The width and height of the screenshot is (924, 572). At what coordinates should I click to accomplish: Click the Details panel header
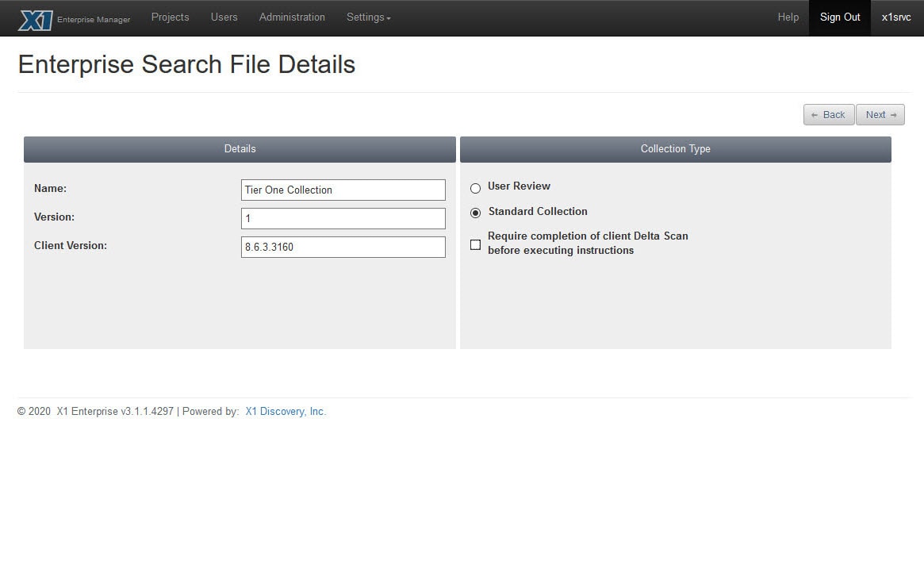coord(240,149)
